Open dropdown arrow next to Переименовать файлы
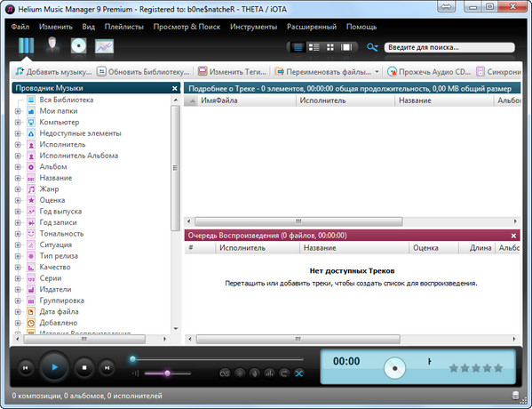The height and width of the screenshot is (409, 532). [x=377, y=72]
